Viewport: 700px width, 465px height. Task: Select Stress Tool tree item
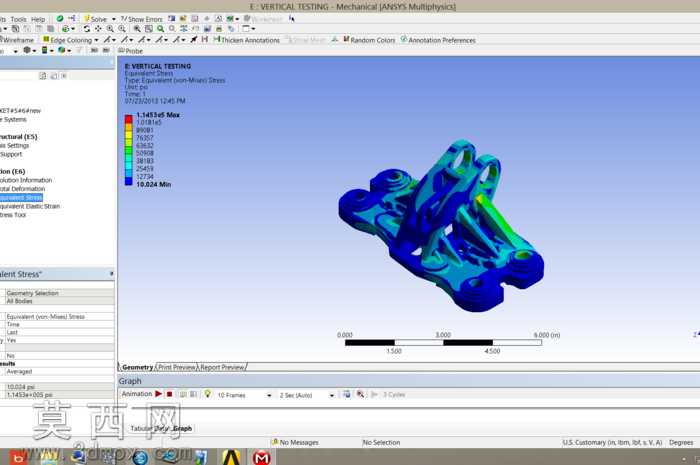click(13, 215)
